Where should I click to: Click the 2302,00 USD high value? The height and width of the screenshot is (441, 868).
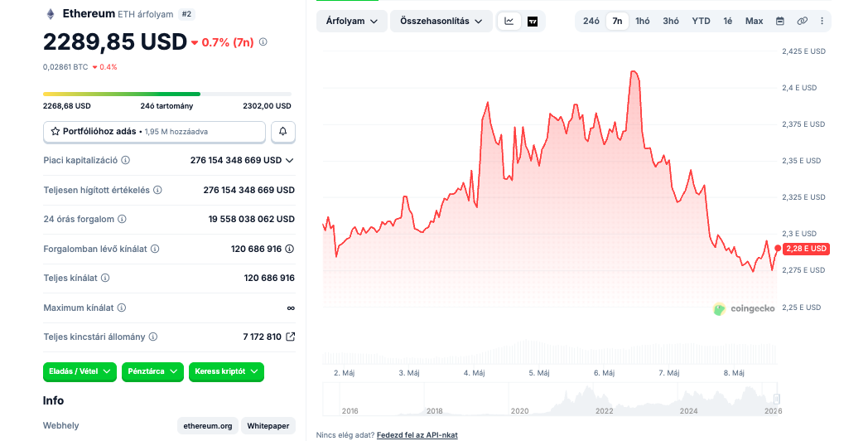tap(267, 106)
